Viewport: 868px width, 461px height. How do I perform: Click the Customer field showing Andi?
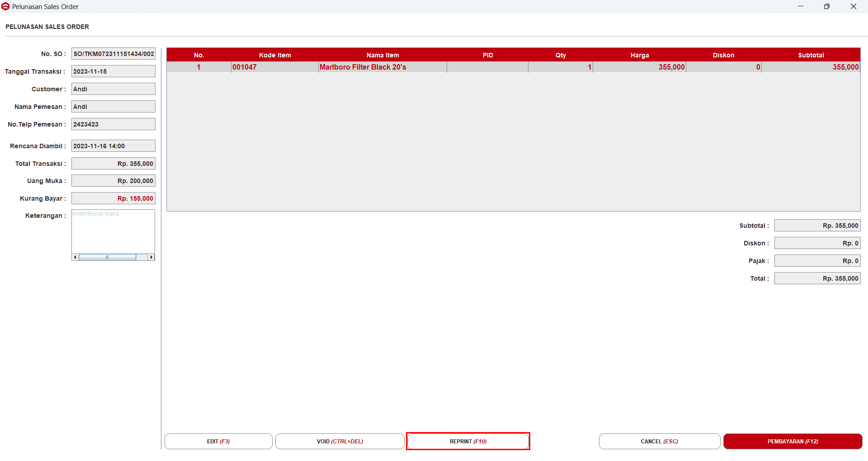tap(113, 89)
